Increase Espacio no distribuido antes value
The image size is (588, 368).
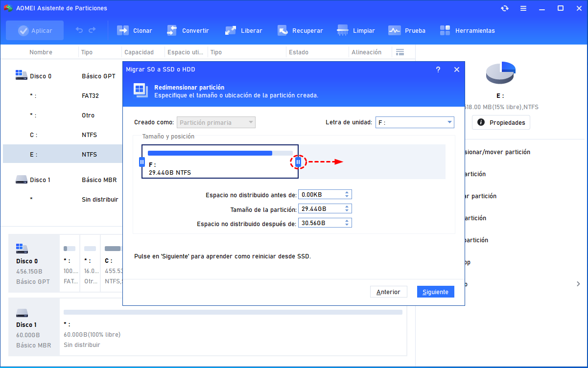(x=347, y=192)
